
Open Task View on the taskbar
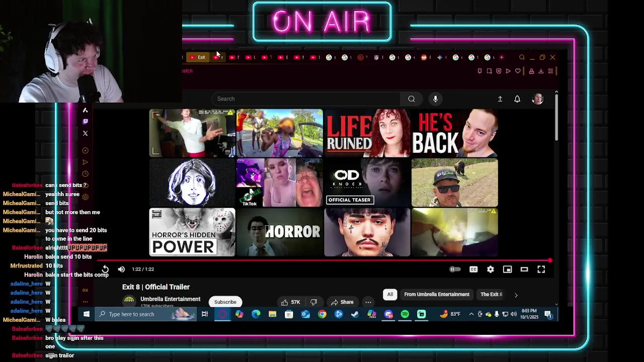pyautogui.click(x=205, y=314)
